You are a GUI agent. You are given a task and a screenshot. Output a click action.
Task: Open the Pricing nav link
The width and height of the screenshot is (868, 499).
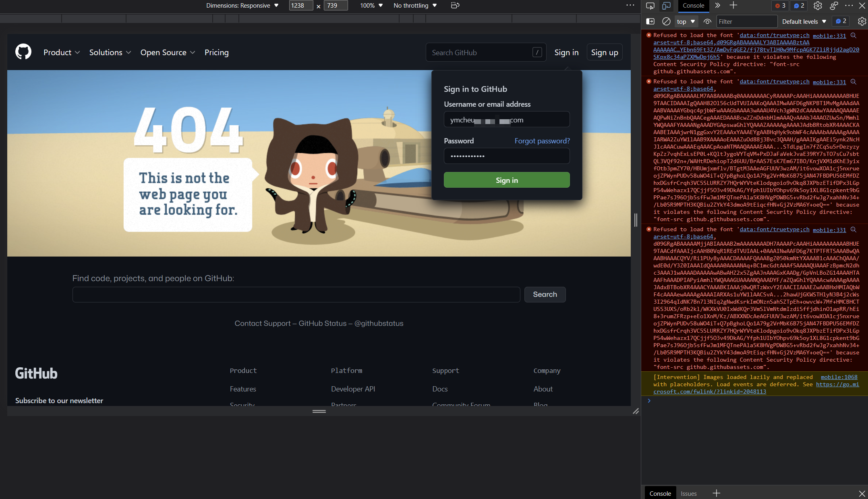(216, 52)
